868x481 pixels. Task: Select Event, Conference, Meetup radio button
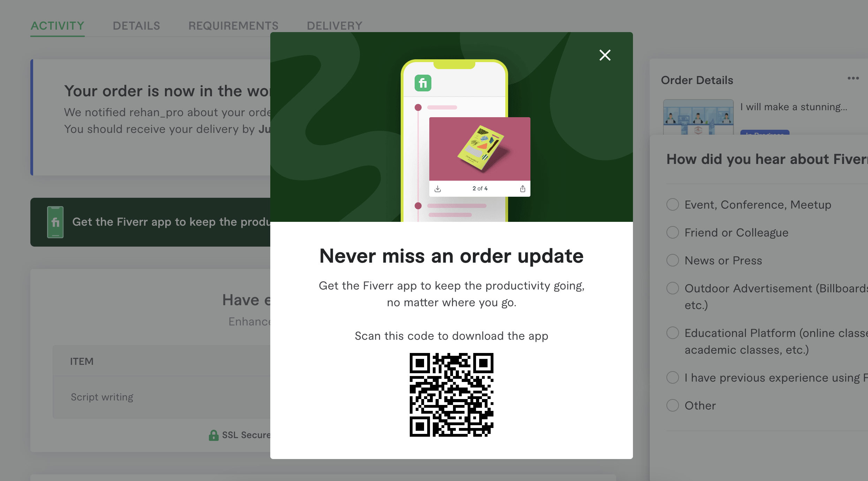673,204
